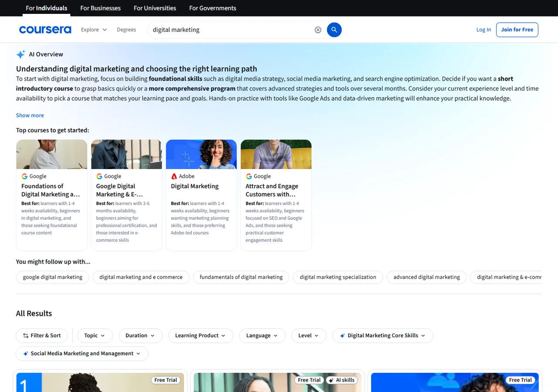Open Foundations of Digital Marketing course thumbnail

coord(52,154)
